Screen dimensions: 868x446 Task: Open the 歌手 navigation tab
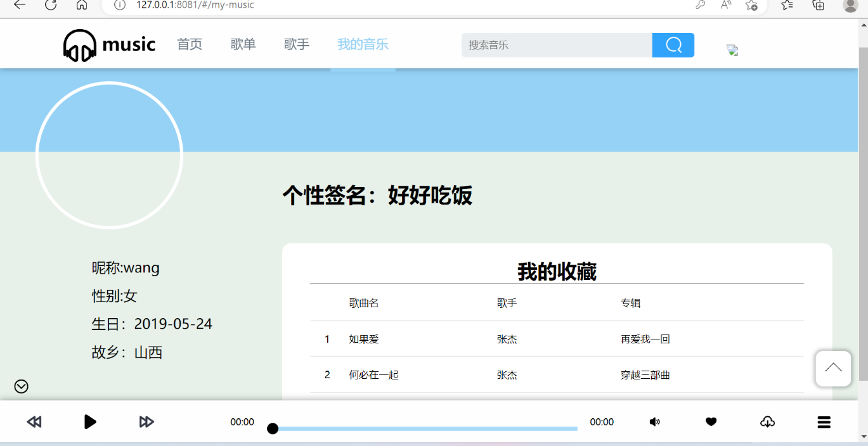tap(297, 45)
